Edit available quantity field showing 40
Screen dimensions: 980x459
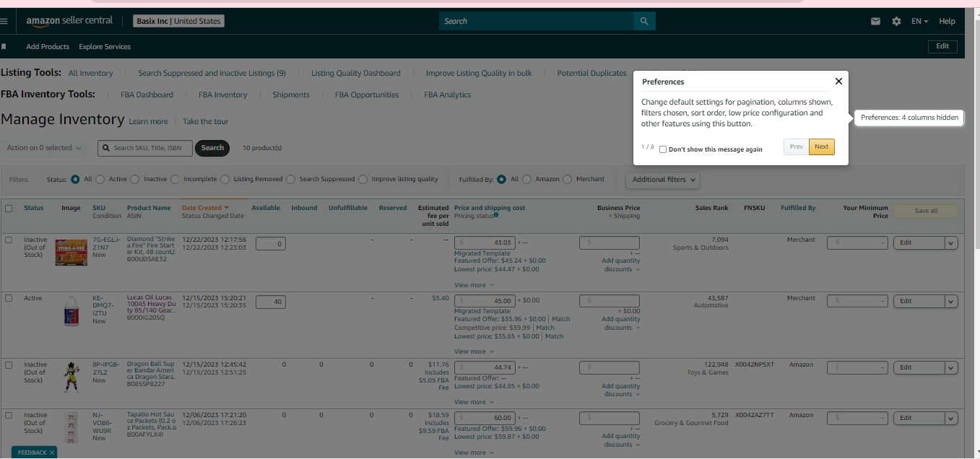270,302
